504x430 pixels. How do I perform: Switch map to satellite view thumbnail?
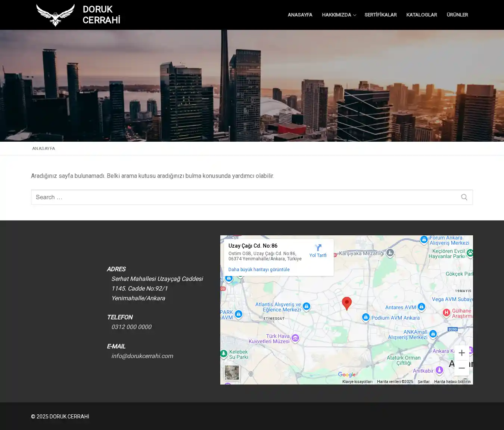point(232,373)
